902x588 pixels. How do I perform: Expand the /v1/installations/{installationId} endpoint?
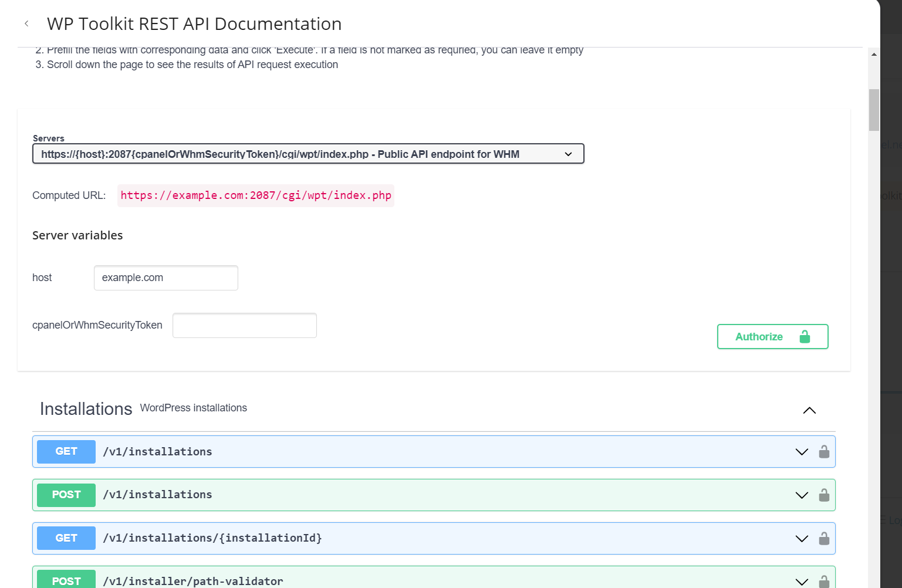(802, 538)
